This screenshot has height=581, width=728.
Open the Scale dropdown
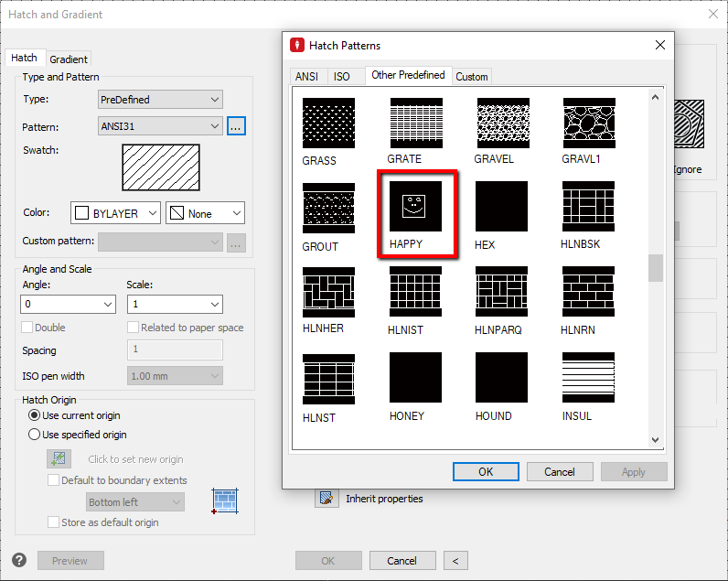[x=175, y=304]
